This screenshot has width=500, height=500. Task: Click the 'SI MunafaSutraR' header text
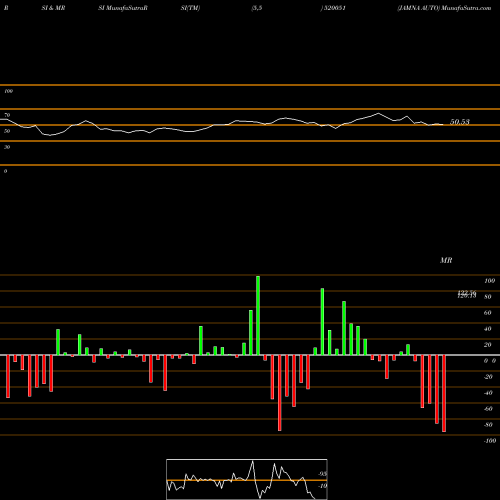(123, 8)
